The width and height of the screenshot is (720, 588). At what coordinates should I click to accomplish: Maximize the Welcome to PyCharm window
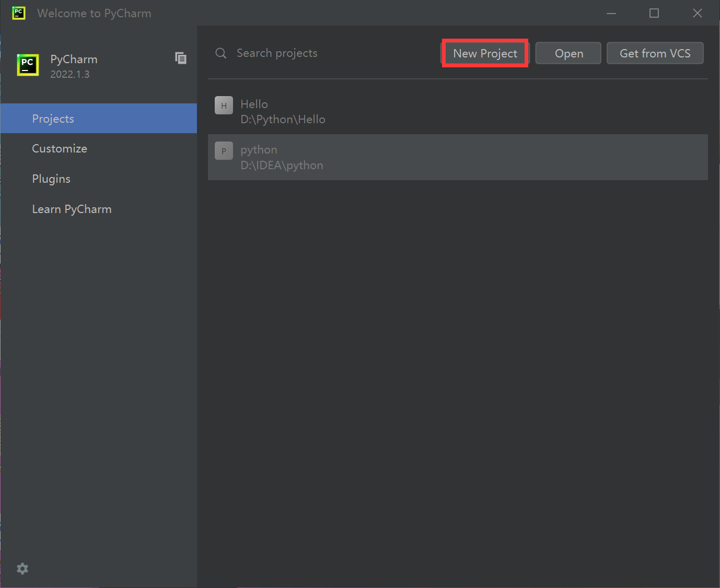[654, 13]
